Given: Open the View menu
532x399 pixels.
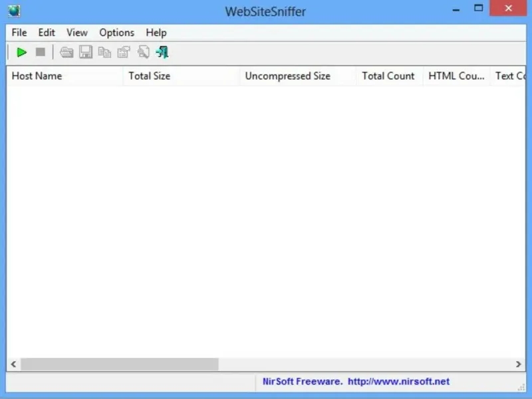Looking at the screenshot, I should pos(77,33).
